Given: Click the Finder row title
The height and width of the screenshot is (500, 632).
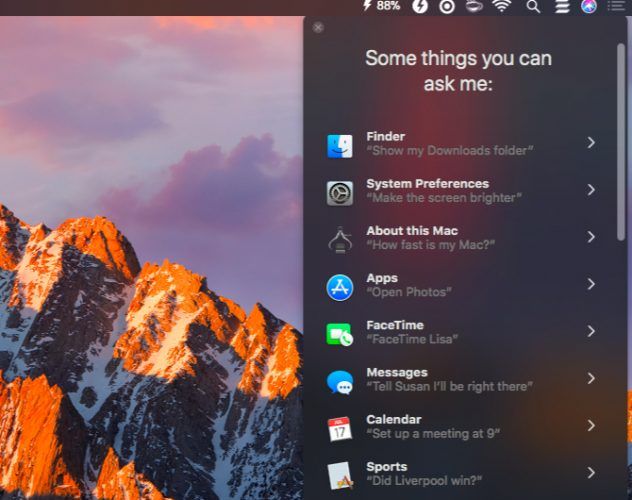Looking at the screenshot, I should (385, 136).
